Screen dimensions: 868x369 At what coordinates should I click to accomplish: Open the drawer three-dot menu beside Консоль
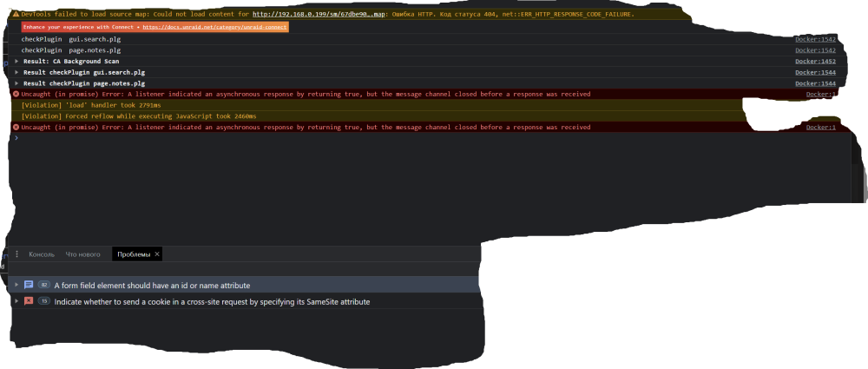(x=16, y=254)
